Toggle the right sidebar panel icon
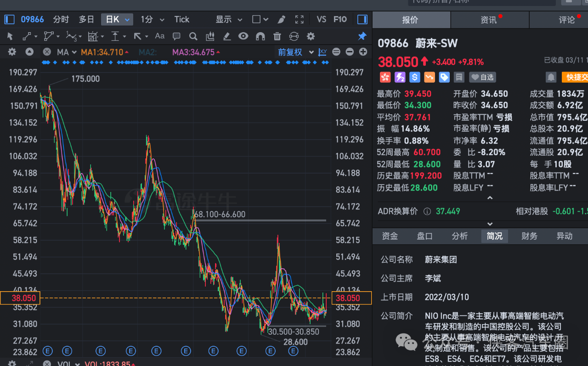The height and width of the screenshot is (366, 588). (362, 19)
